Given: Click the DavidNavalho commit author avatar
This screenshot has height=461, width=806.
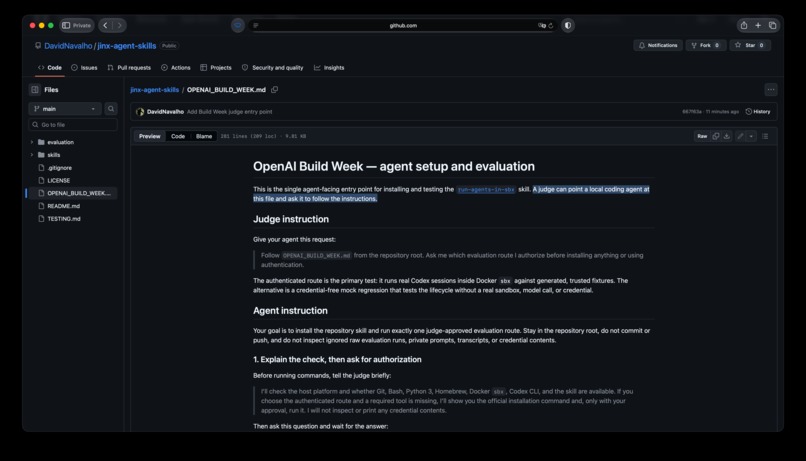Looking at the screenshot, I should [140, 112].
